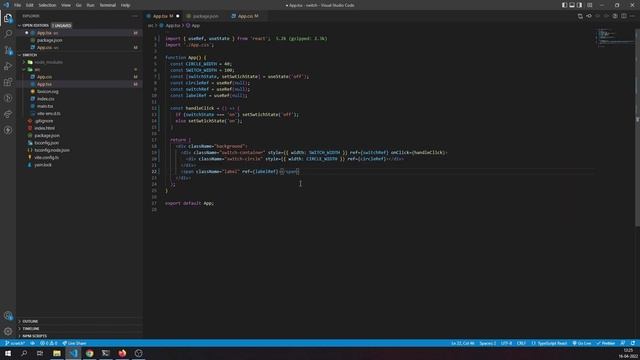The height and width of the screenshot is (360, 640).
Task: Open the View menu
Action: [x=66, y=5]
